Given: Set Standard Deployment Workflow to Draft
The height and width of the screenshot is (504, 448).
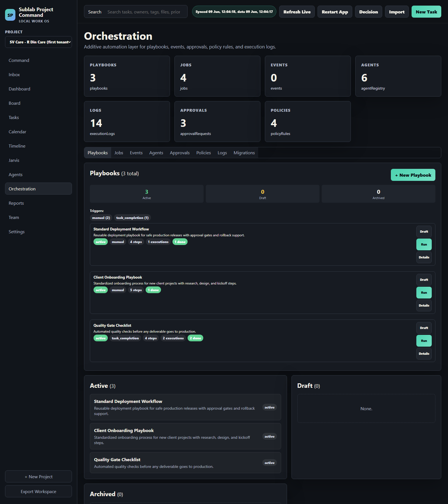Looking at the screenshot, I should coord(424,232).
